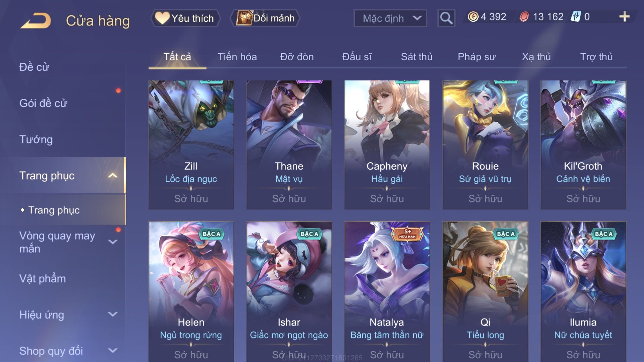Open the Tướng sidebar menu
Screen dimensions: 644x362
[x=36, y=139]
